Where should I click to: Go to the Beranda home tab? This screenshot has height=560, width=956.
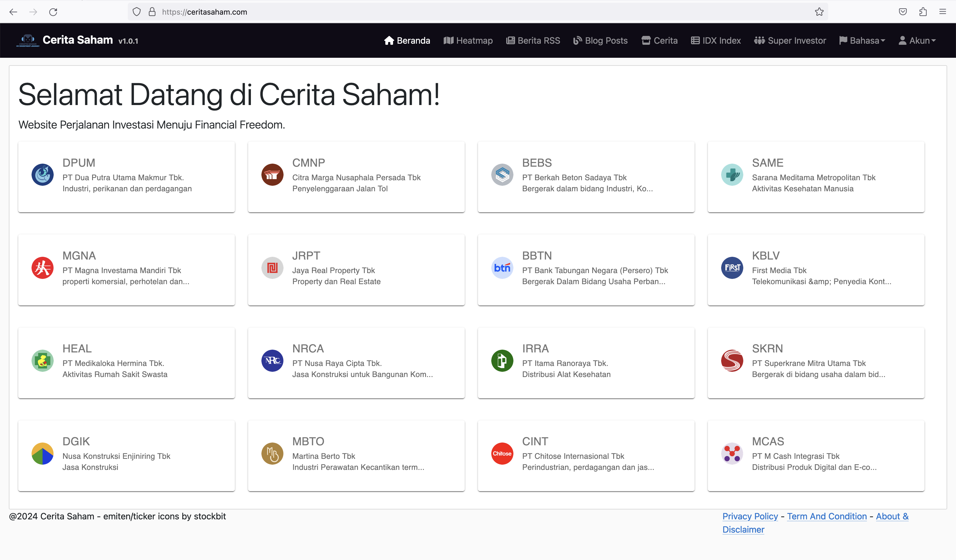coord(407,41)
